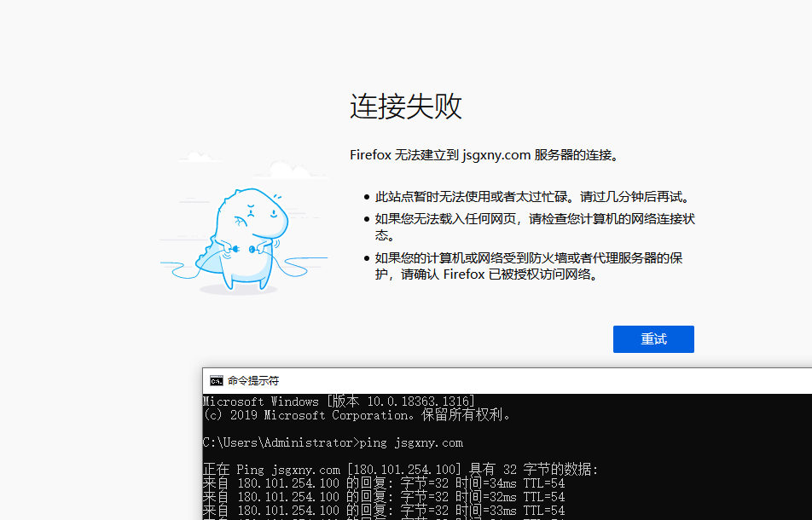The width and height of the screenshot is (812, 520).
Task: Click the ping reply with 时间=33ms
Action: (384, 510)
